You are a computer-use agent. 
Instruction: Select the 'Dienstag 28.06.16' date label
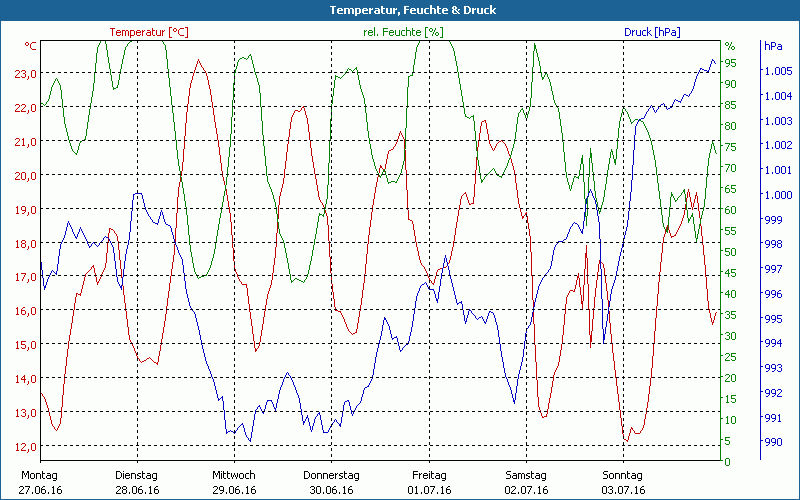click(137, 483)
